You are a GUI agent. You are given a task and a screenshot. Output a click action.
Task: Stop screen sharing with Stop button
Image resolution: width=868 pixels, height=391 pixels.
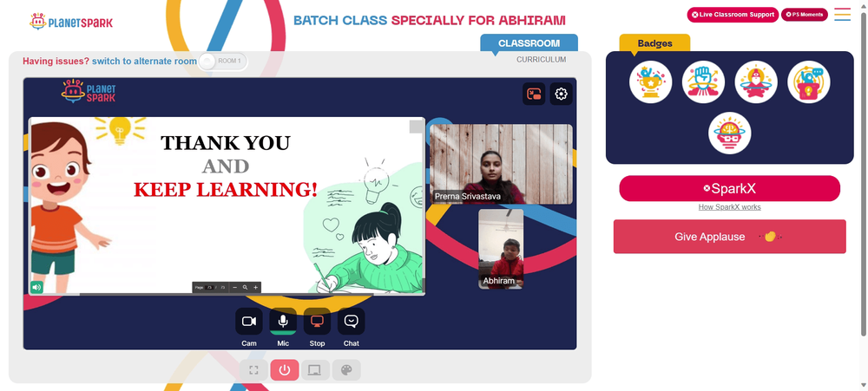[x=317, y=322]
